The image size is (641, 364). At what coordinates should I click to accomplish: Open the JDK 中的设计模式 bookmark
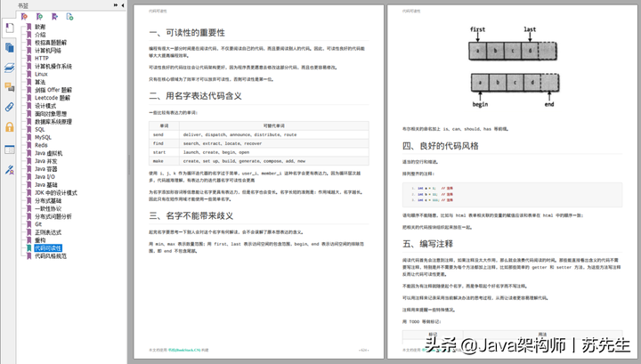[55, 193]
